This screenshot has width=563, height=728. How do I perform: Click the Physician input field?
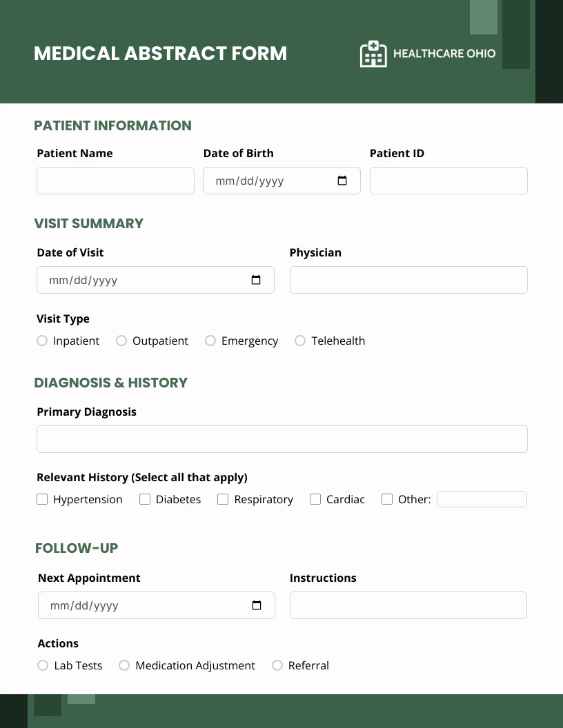tap(408, 280)
